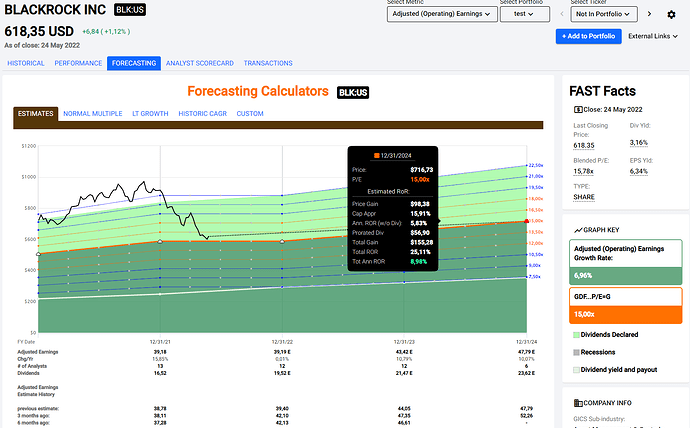Click Add to Portfolio button
The height and width of the screenshot is (428, 690).
[588, 36]
